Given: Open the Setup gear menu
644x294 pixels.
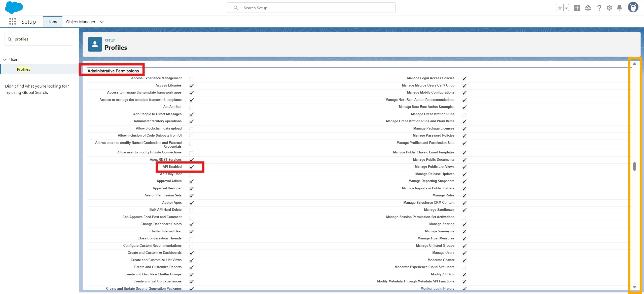Looking at the screenshot, I should [609, 8].
